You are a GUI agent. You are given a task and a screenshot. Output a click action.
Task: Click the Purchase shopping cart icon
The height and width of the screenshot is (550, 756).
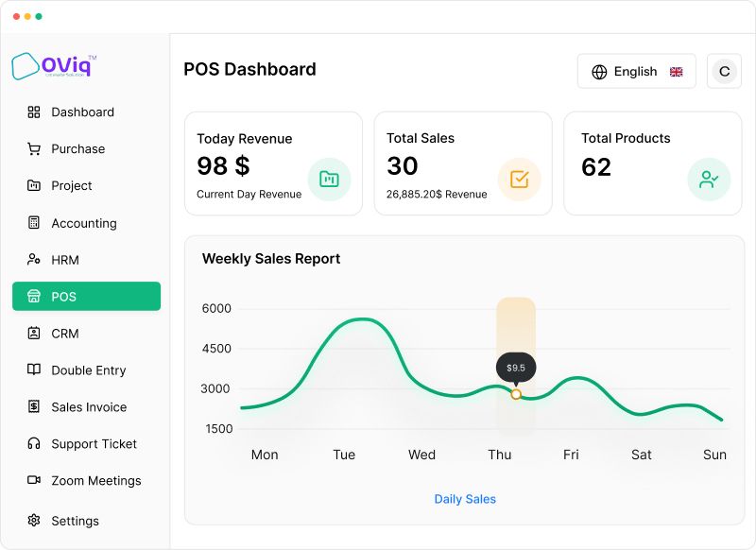[x=34, y=149]
